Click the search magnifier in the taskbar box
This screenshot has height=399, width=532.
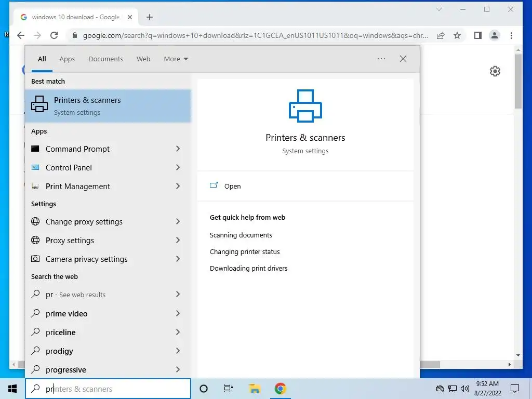click(x=35, y=389)
